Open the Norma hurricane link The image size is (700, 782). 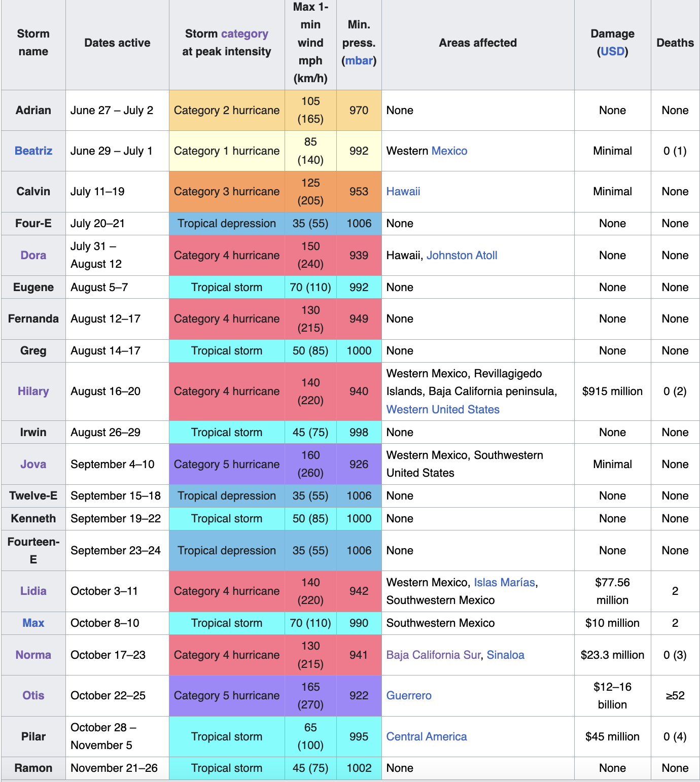pos(33,655)
